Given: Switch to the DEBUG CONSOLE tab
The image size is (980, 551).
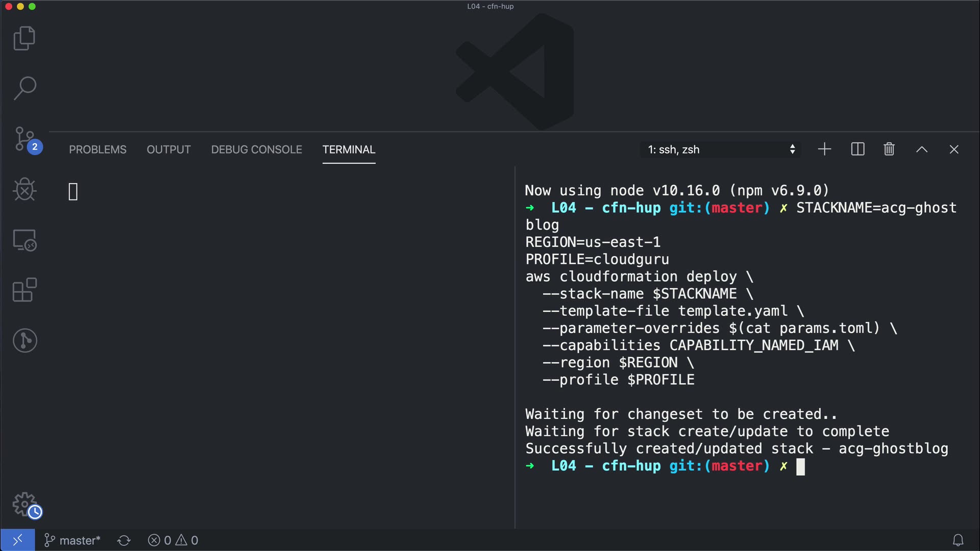Looking at the screenshot, I should click(256, 149).
